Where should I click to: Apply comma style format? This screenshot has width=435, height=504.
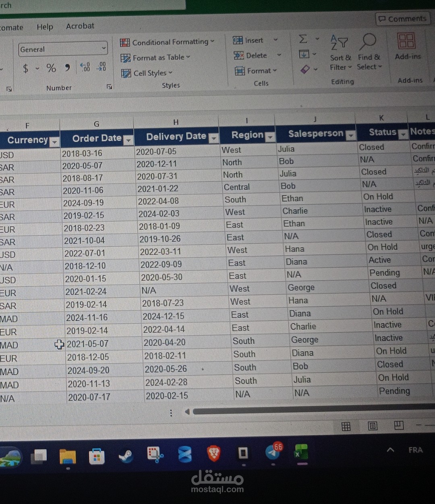coord(67,67)
